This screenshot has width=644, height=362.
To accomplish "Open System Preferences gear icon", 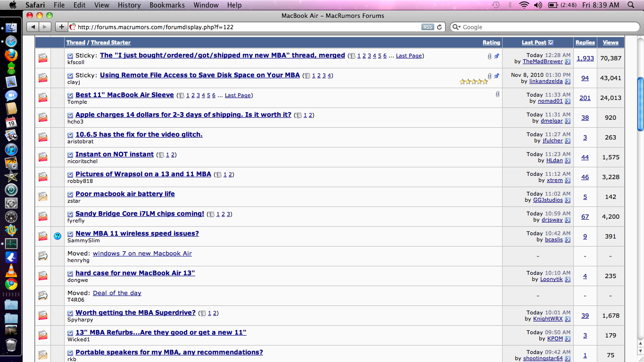I will [x=11, y=204].
